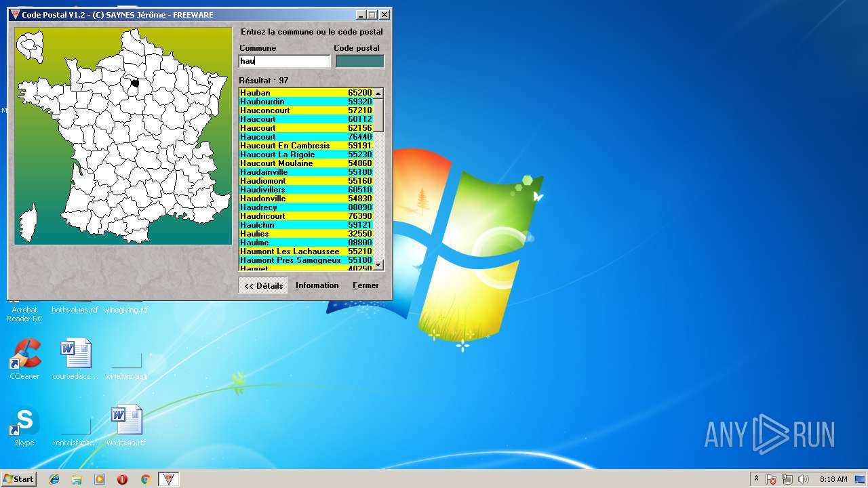Open the Start menu
868x488 pixels.
pyautogui.click(x=18, y=479)
